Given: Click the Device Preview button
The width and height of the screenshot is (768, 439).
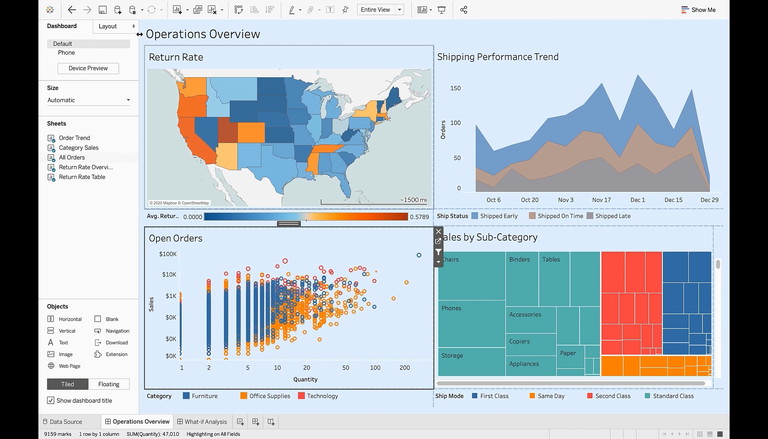Looking at the screenshot, I should pos(88,68).
